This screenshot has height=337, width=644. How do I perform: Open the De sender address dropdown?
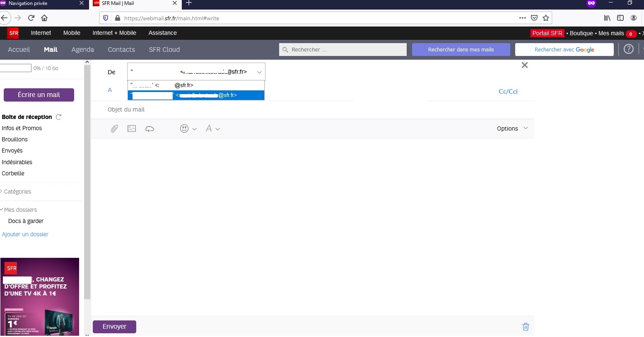(259, 72)
